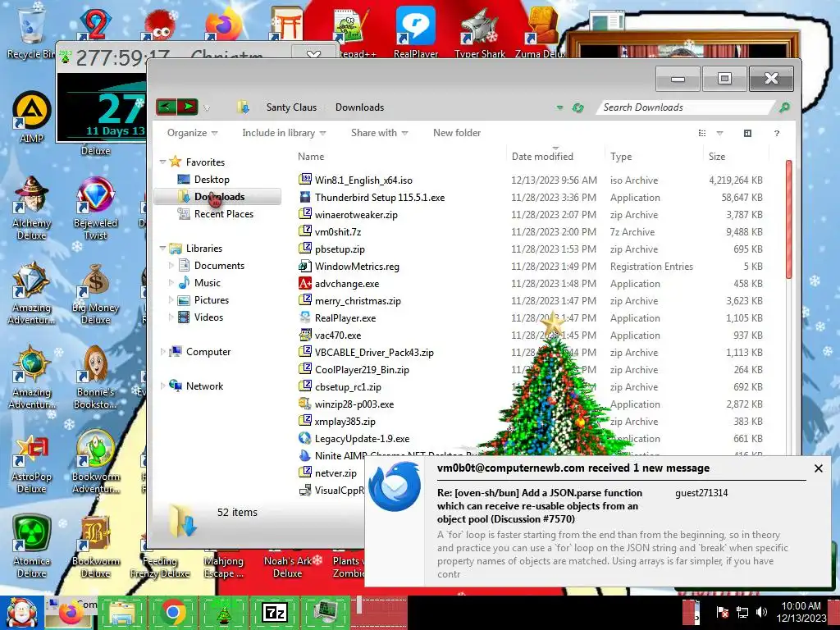
Task: Click the green Back navigation arrow
Action: pyautogui.click(x=166, y=107)
